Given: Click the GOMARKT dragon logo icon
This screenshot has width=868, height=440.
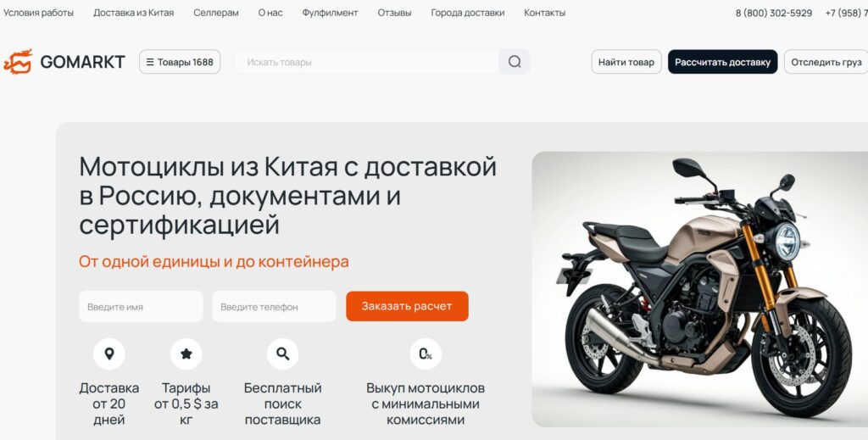Looking at the screenshot, I should coord(18,61).
